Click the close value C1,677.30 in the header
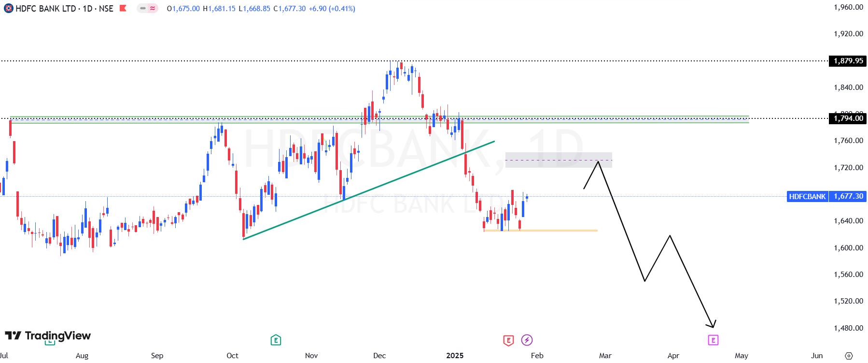The image size is (868, 363). point(290,9)
